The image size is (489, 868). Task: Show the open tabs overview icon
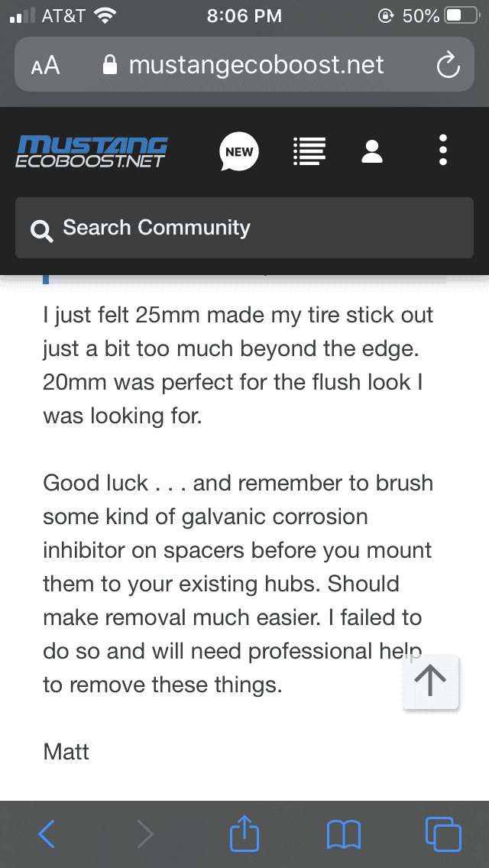(443, 834)
